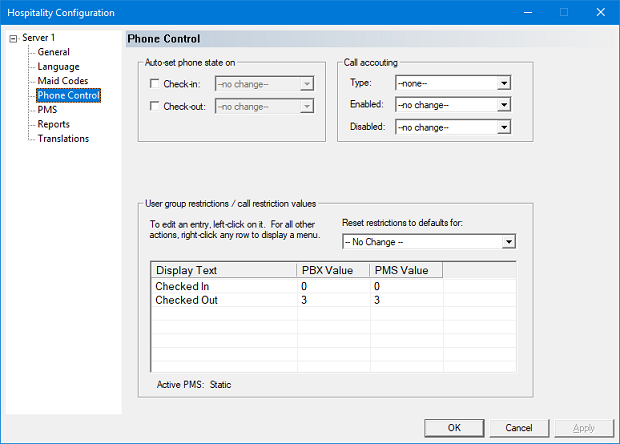Open the PMS configuration page
This screenshot has height=444, width=620.
(47, 110)
